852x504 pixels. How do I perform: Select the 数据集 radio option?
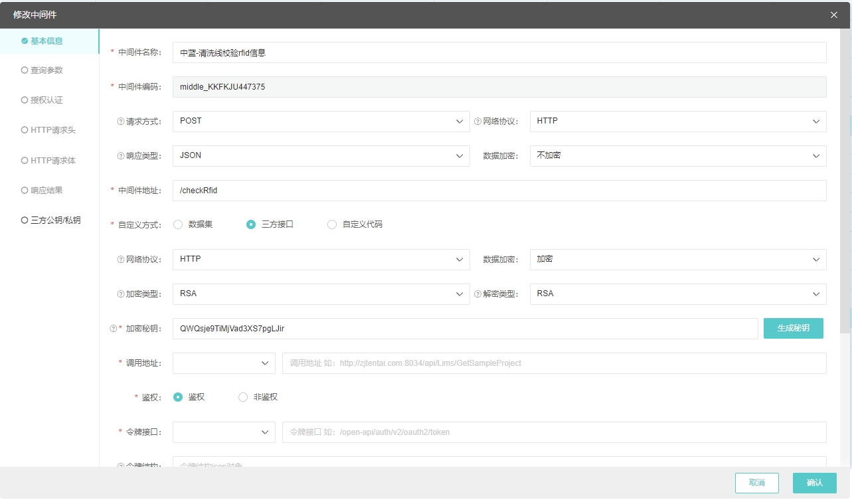coord(178,224)
